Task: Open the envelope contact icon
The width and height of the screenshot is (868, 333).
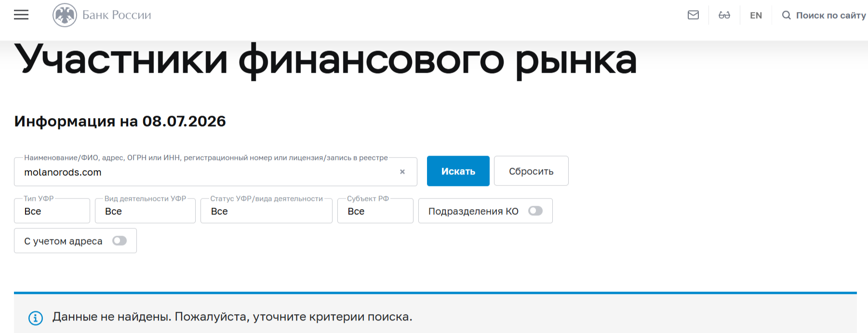Action: (693, 15)
